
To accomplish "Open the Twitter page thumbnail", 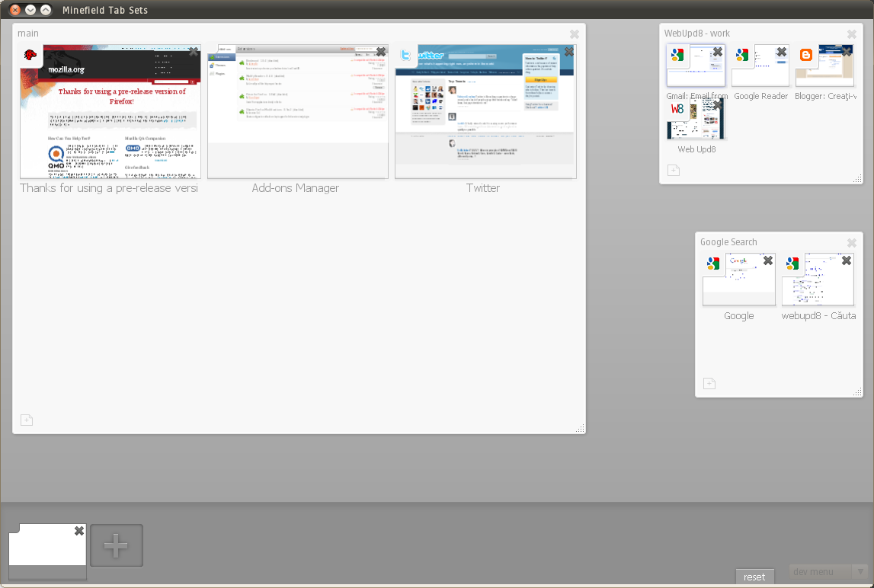I will click(485, 111).
